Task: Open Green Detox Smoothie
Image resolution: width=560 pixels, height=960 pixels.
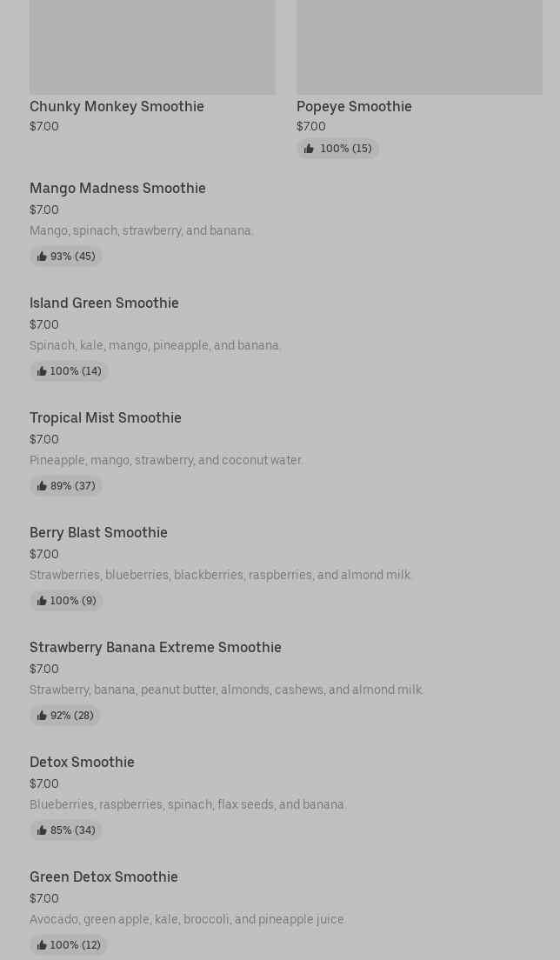Action: tap(103, 877)
